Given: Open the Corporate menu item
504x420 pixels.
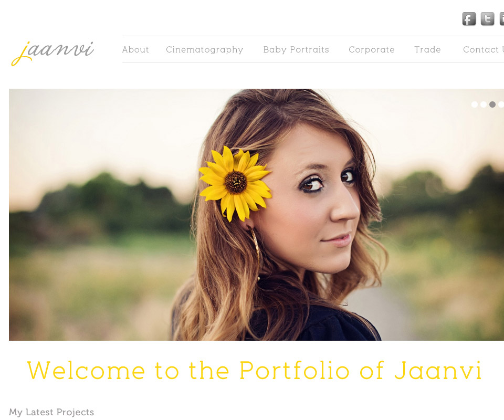Looking at the screenshot, I should click(372, 50).
